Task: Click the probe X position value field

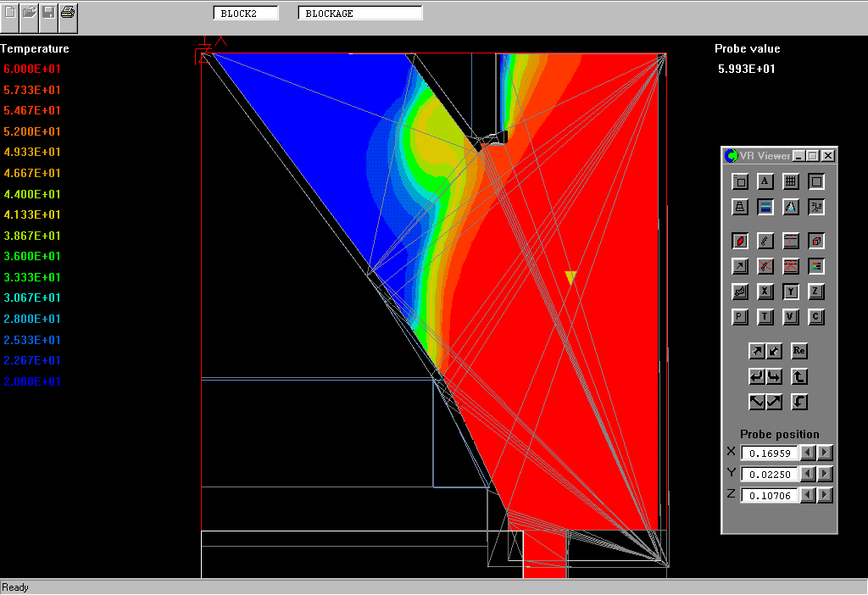Action: click(x=770, y=453)
